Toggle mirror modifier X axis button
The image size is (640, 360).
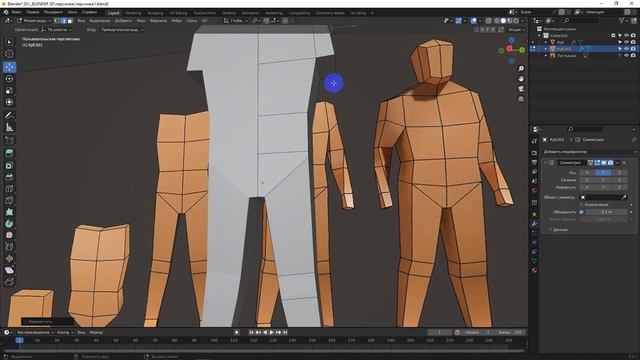587,173
